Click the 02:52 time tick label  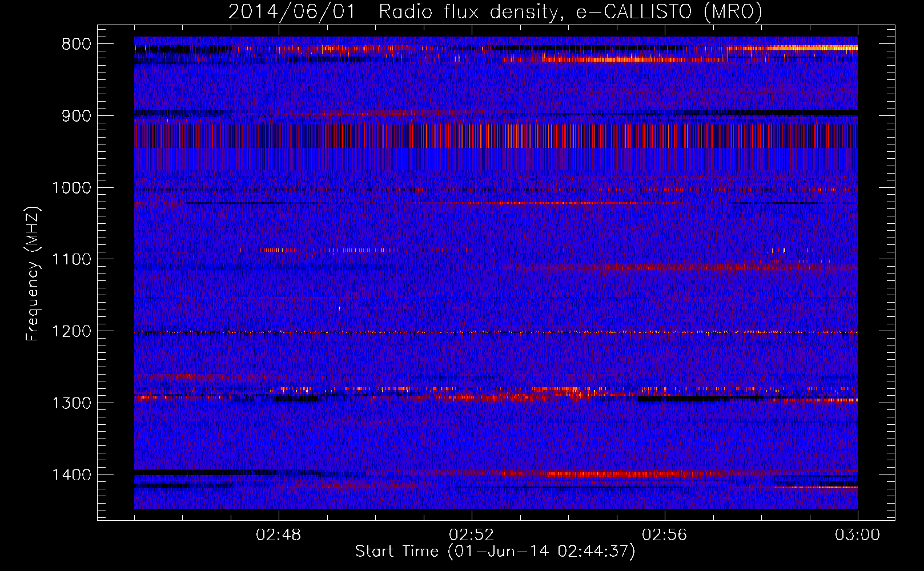click(x=472, y=535)
